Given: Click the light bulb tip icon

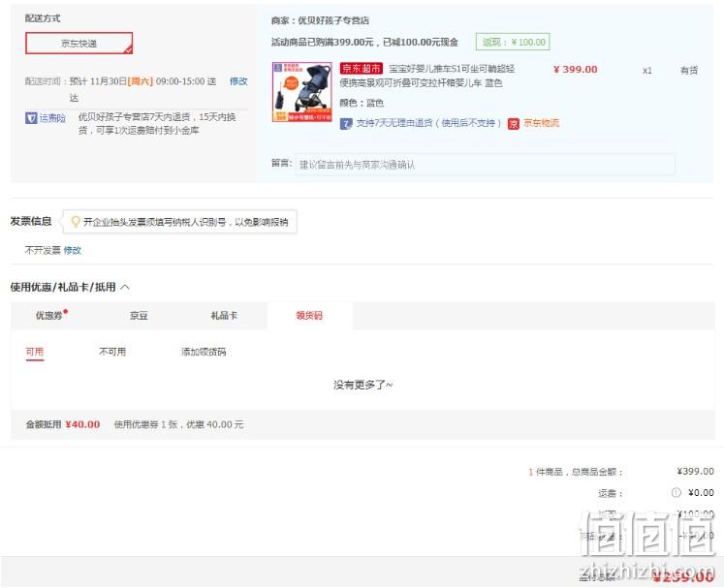Looking at the screenshot, I should click(x=75, y=222).
